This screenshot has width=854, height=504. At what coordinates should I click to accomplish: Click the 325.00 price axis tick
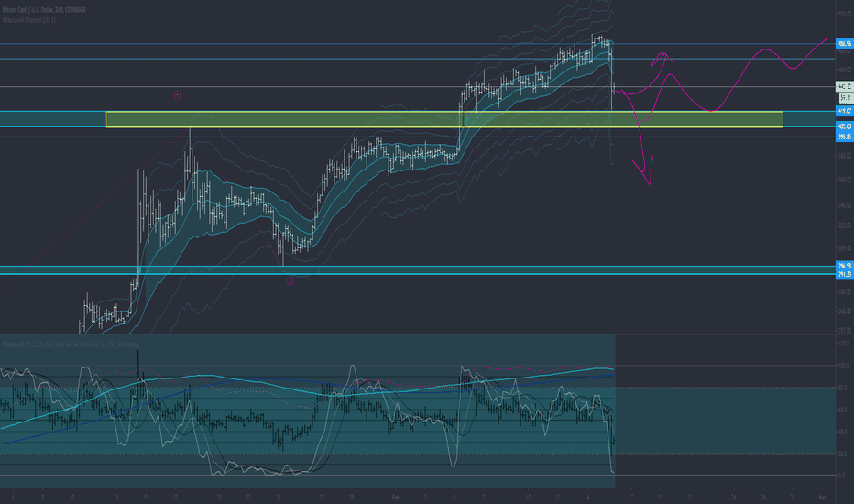click(x=845, y=225)
